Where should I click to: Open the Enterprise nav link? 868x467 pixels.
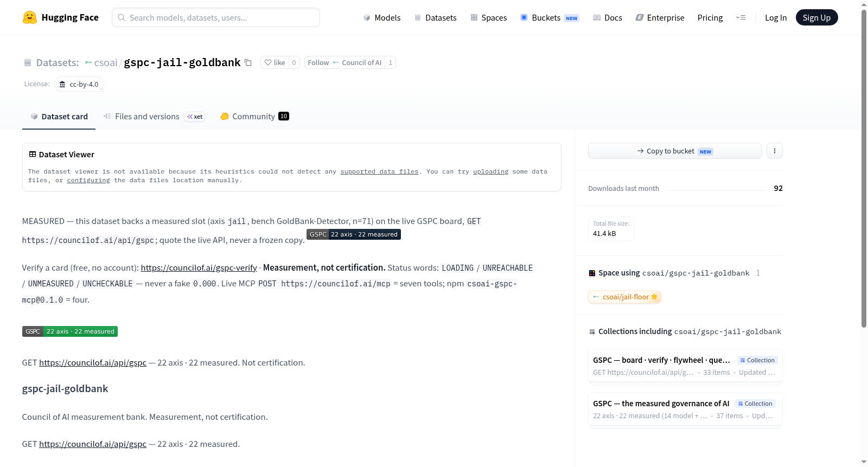[660, 17]
